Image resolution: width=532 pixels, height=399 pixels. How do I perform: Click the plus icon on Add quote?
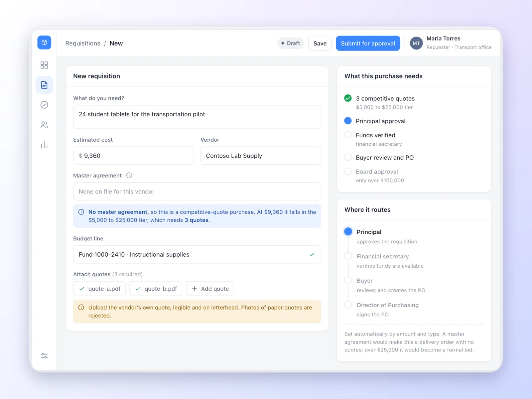coord(195,289)
